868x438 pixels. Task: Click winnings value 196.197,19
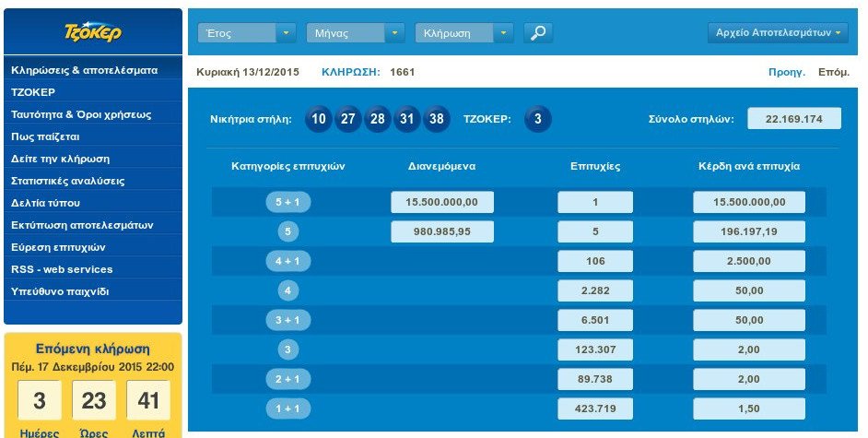(x=749, y=231)
